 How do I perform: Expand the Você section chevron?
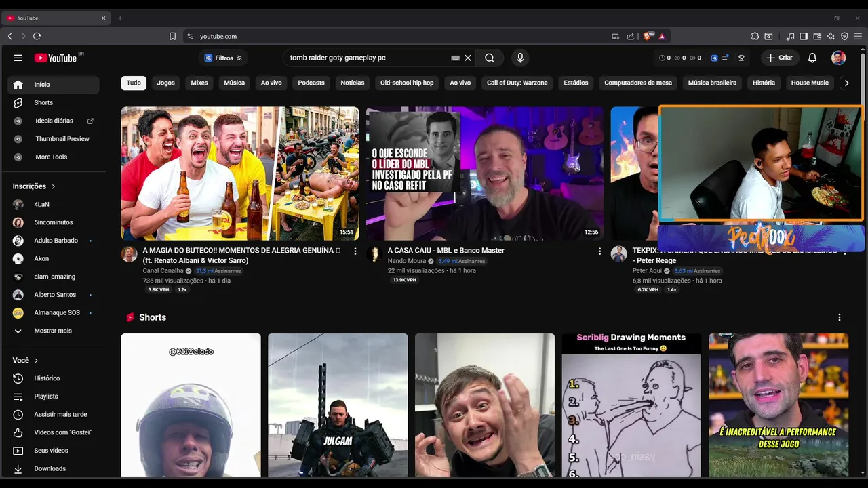36,361
